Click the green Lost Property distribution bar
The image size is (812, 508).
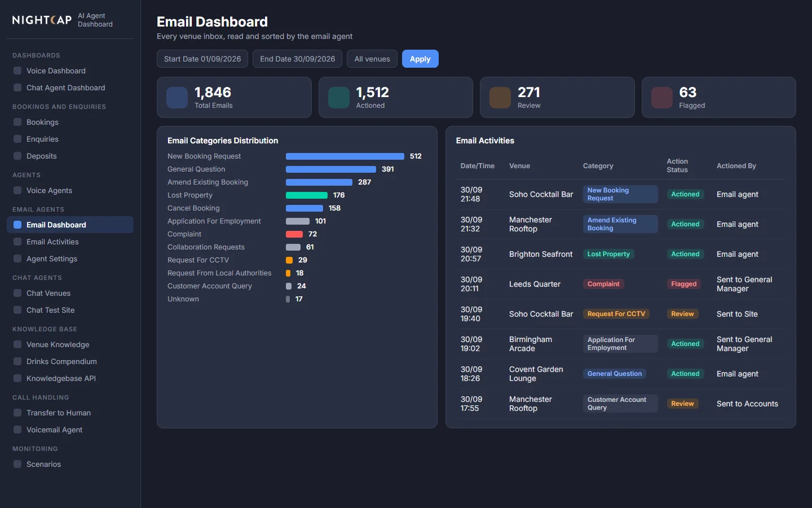tap(307, 195)
